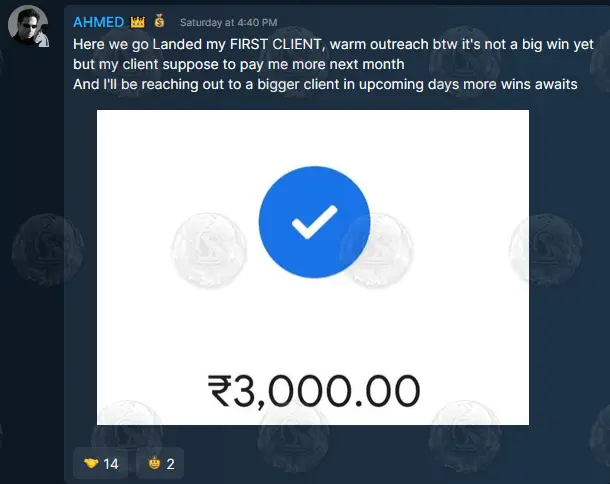Click the reaction count number 14
The height and width of the screenshot is (484, 610).
[x=110, y=464]
